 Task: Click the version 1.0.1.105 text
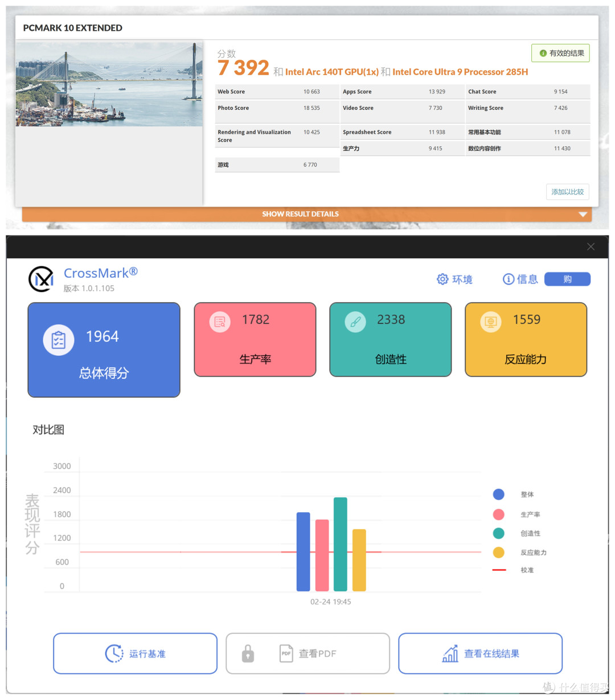click(x=89, y=289)
